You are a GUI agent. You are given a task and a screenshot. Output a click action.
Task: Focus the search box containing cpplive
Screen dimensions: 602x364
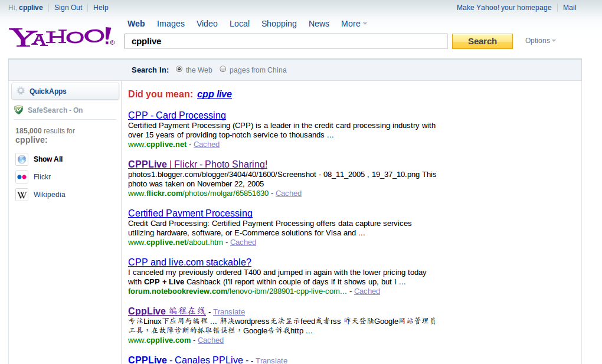coord(286,41)
